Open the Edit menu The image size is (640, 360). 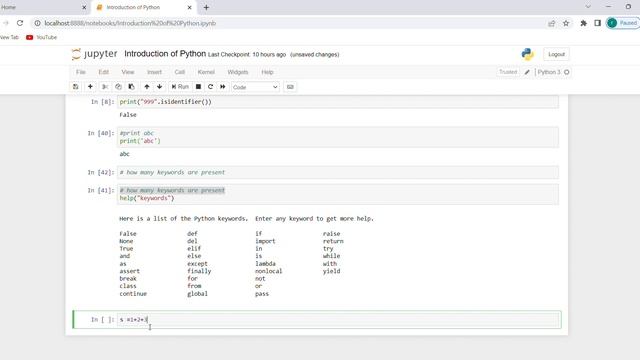[x=104, y=72]
